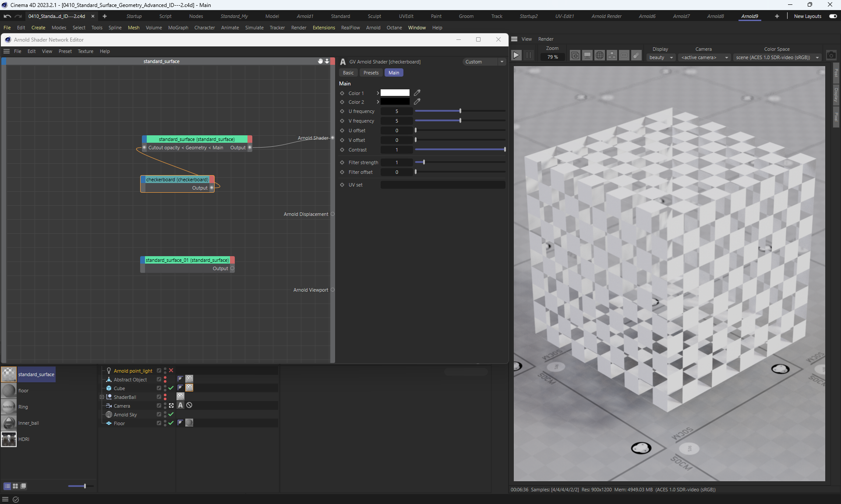Viewport: 841px width, 504px height.
Task: Click the Texture menu in shader editor
Action: (x=85, y=51)
